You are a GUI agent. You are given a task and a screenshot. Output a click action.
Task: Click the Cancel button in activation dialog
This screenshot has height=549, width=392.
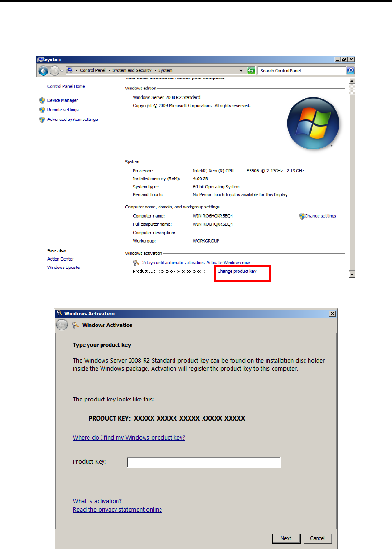[317, 538]
